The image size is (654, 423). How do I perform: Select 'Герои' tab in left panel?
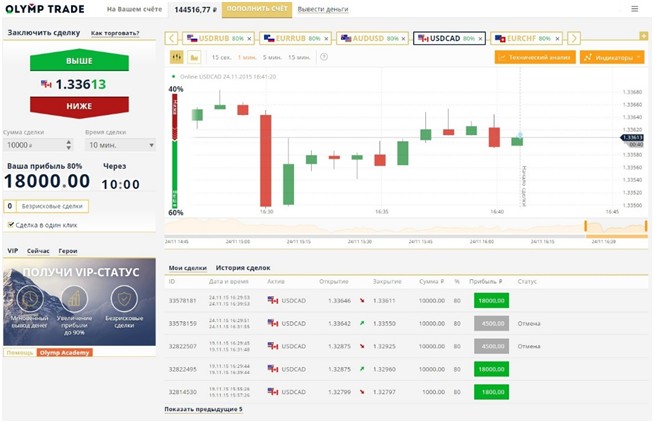click(68, 251)
